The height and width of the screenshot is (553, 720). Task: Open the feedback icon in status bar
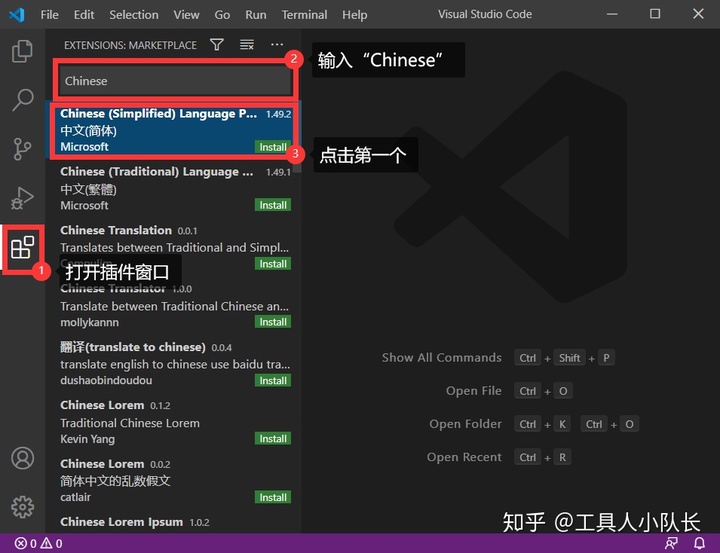(671, 544)
